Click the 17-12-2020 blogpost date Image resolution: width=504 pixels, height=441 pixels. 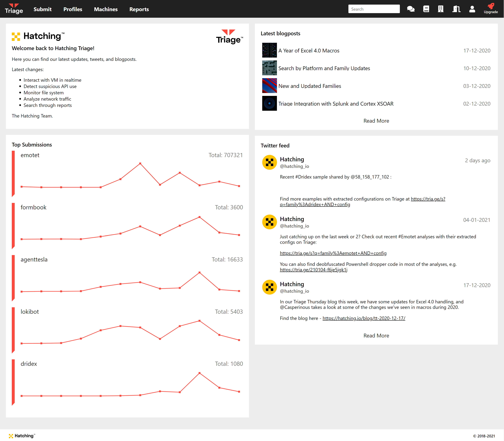tap(477, 51)
